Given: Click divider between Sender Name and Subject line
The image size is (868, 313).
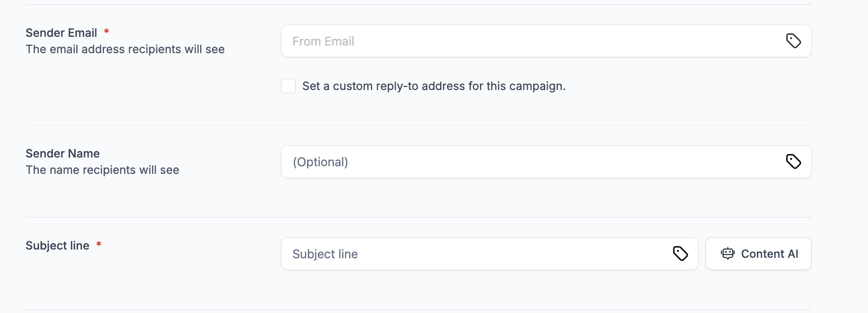Looking at the screenshot, I should tap(419, 217).
